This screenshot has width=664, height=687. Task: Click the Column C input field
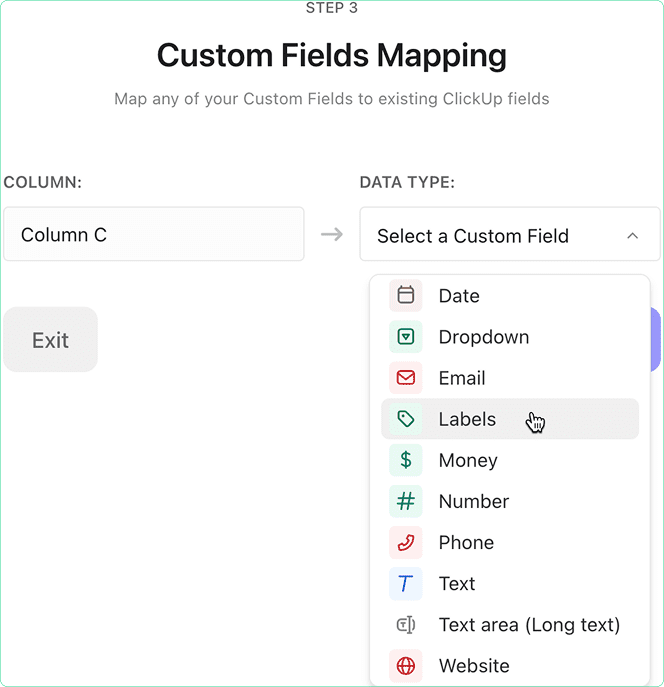153,235
